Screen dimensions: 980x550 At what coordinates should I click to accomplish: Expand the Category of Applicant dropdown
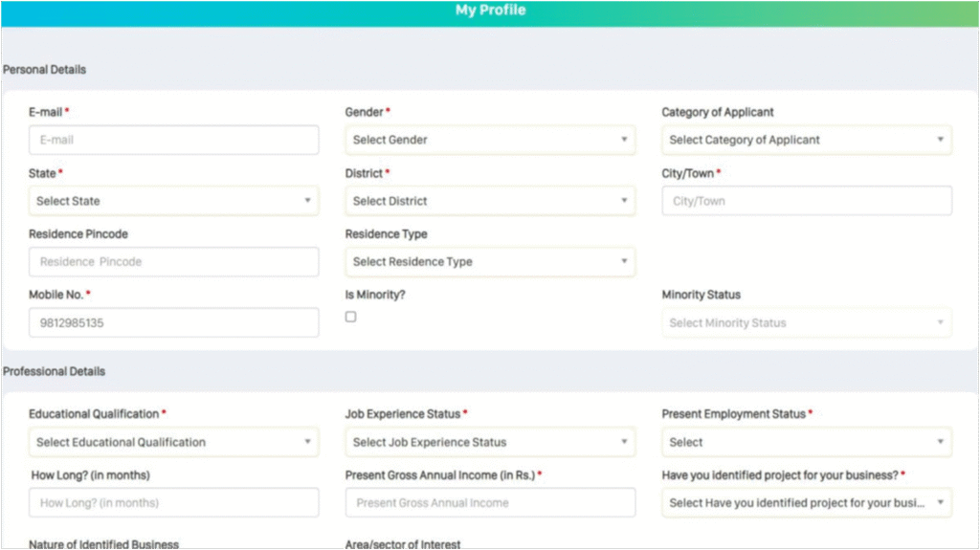click(806, 140)
